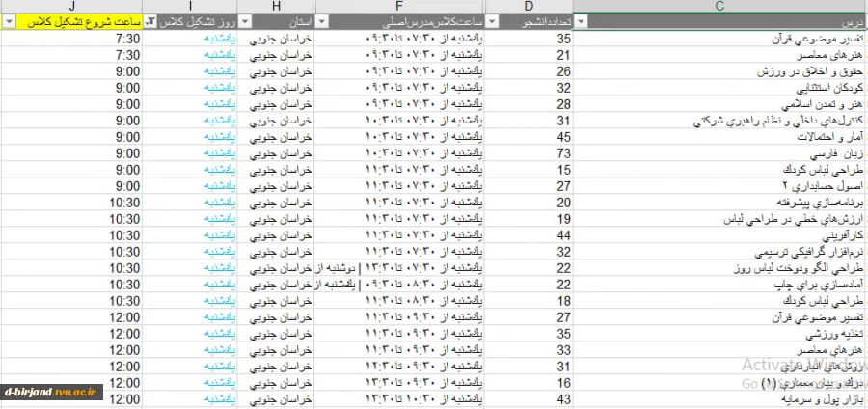Select student count cell 21
The width and height of the screenshot is (868, 409).
(x=529, y=55)
